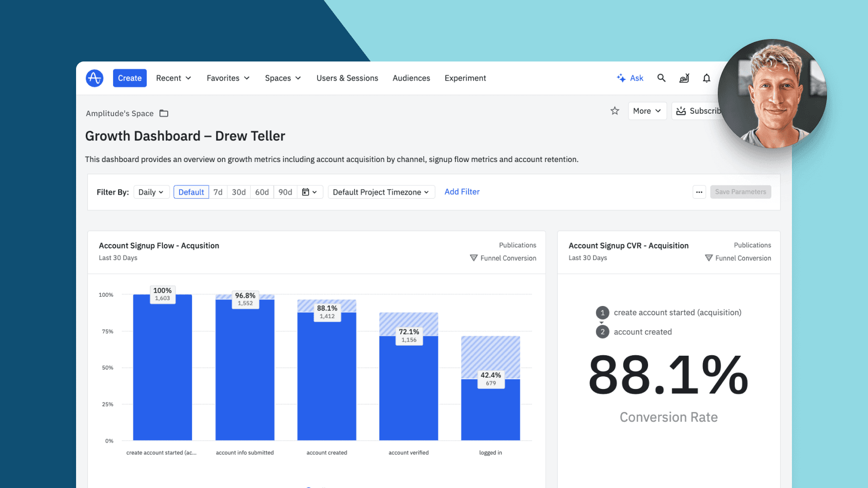This screenshot has height=488, width=868.
Task: Expand the More dropdown menu
Action: [x=647, y=111]
